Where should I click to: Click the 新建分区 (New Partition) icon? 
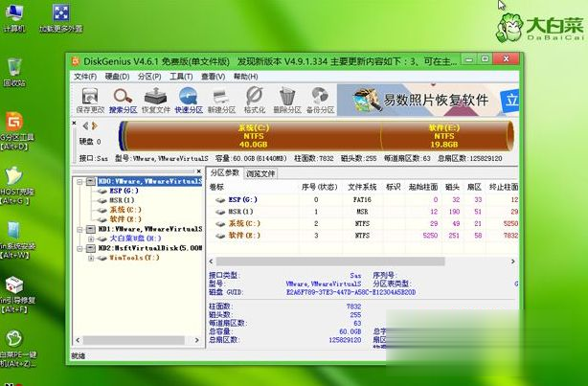(x=221, y=99)
